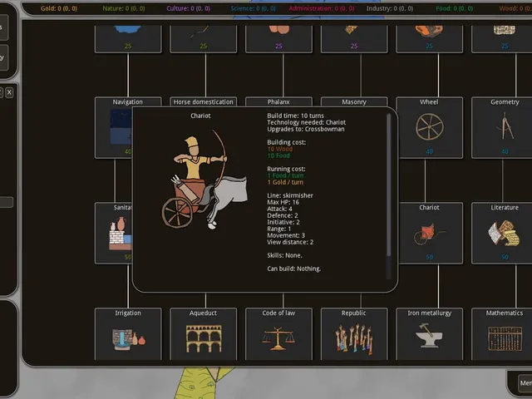Open the Irrigation technology card

tap(128, 334)
